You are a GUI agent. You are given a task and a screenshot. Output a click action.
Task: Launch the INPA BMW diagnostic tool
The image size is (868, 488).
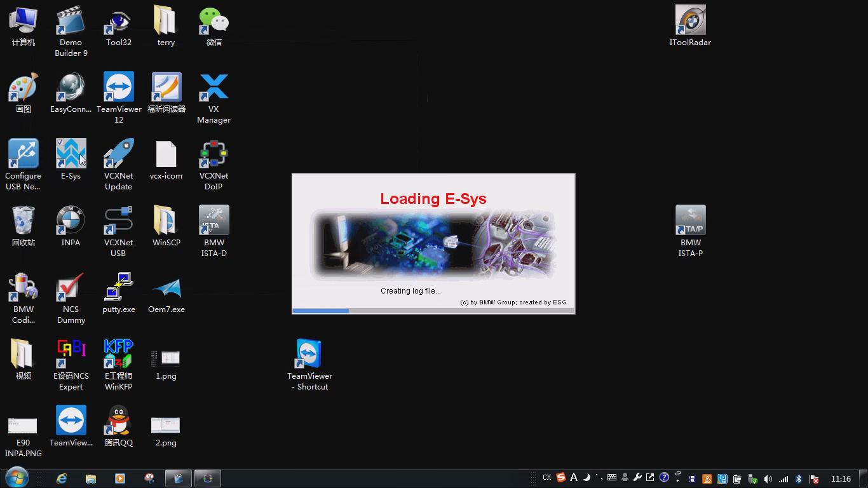[x=71, y=221]
